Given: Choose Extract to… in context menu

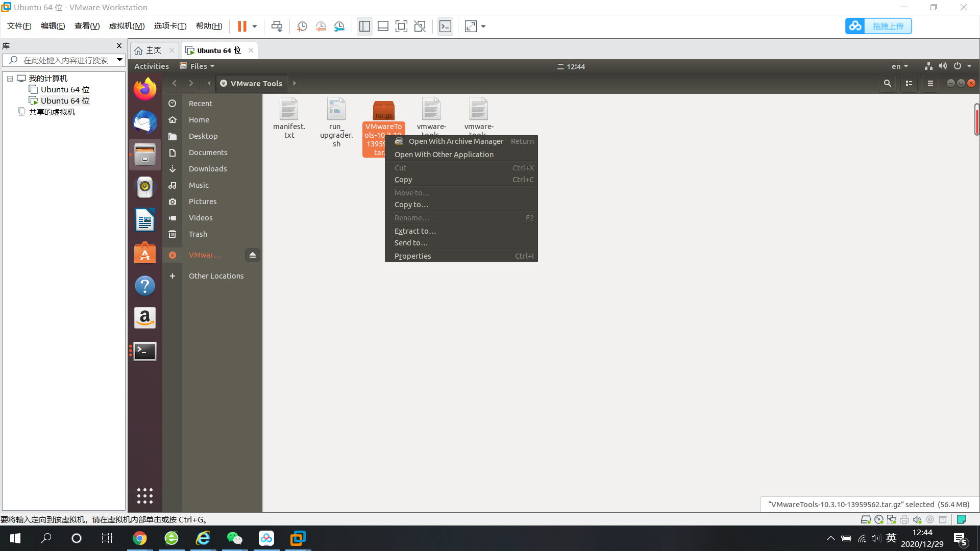Looking at the screenshot, I should coord(415,231).
